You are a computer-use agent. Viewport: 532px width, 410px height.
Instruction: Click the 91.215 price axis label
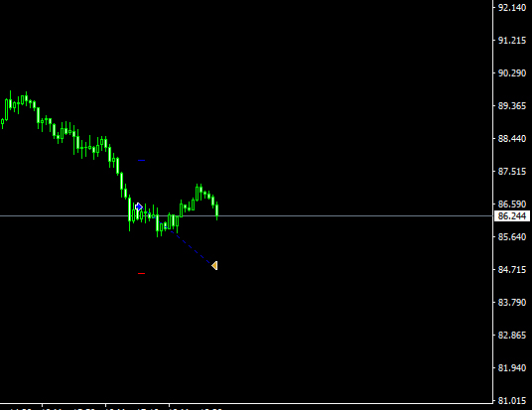click(512, 41)
